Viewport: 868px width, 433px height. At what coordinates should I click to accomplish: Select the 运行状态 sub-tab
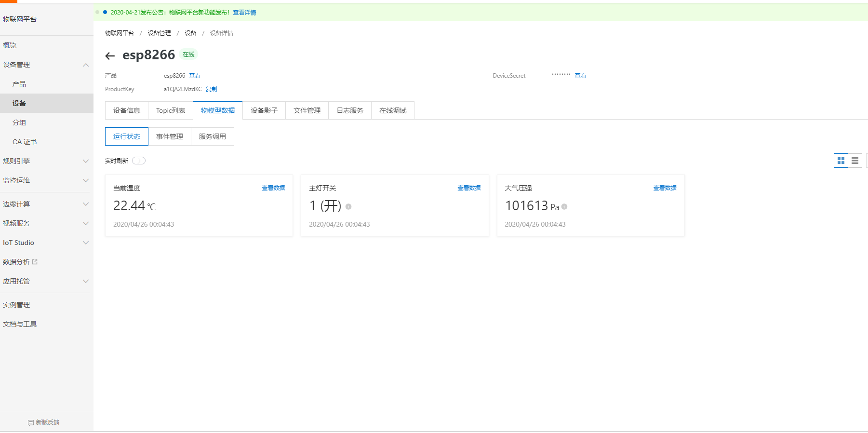pos(127,136)
